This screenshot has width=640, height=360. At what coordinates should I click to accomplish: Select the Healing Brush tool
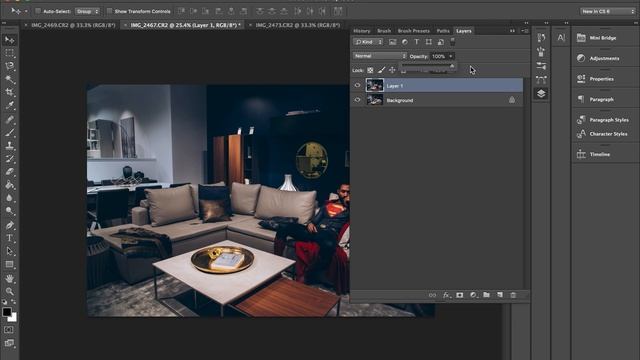point(9,119)
